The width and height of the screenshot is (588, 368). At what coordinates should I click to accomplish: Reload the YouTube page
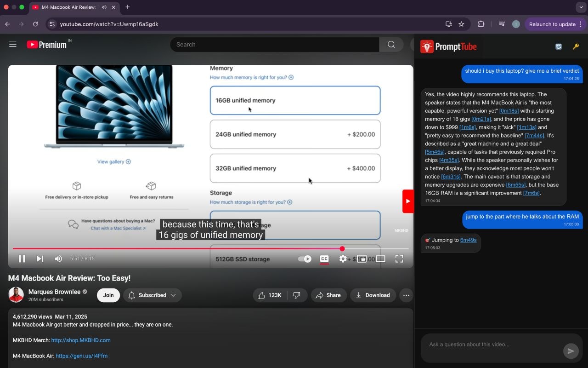click(x=35, y=24)
